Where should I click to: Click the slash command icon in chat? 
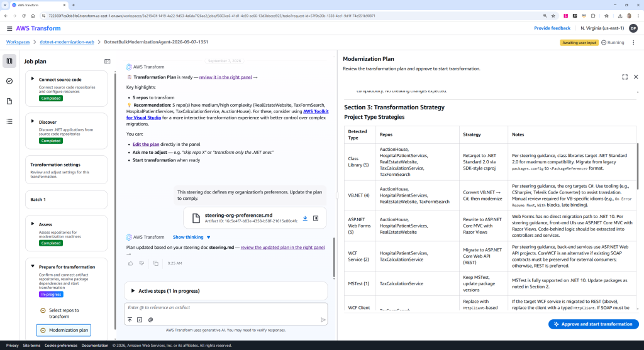tap(140, 320)
